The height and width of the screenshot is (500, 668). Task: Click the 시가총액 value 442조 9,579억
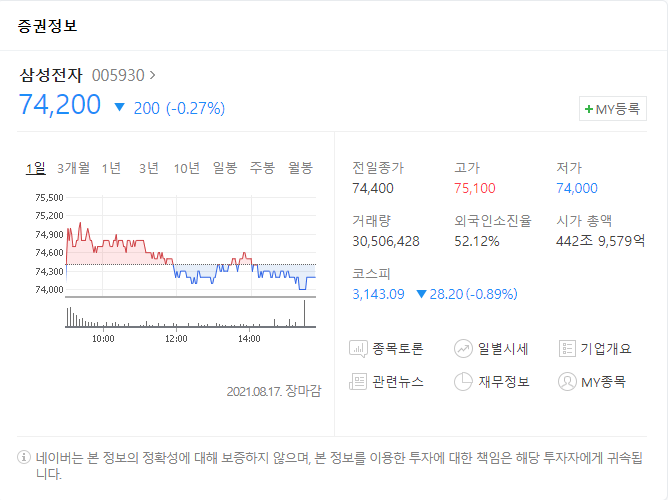[600, 241]
